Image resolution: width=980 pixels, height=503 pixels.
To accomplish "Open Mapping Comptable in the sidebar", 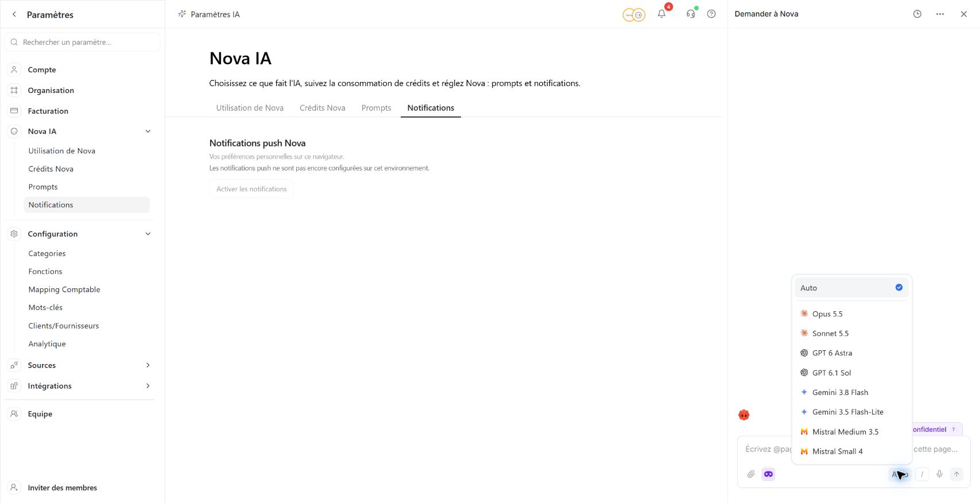I will pos(64,290).
